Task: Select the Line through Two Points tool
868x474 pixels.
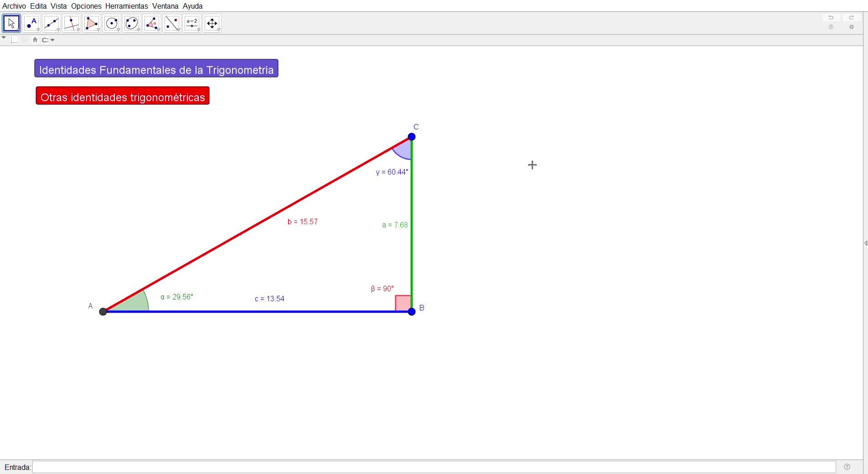Action: pos(52,23)
